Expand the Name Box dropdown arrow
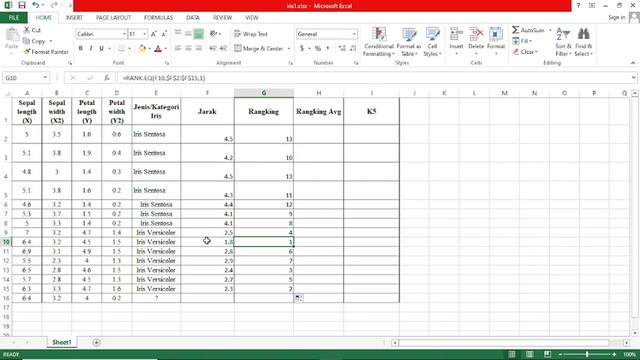The width and height of the screenshot is (640, 360). pyautogui.click(x=45, y=78)
